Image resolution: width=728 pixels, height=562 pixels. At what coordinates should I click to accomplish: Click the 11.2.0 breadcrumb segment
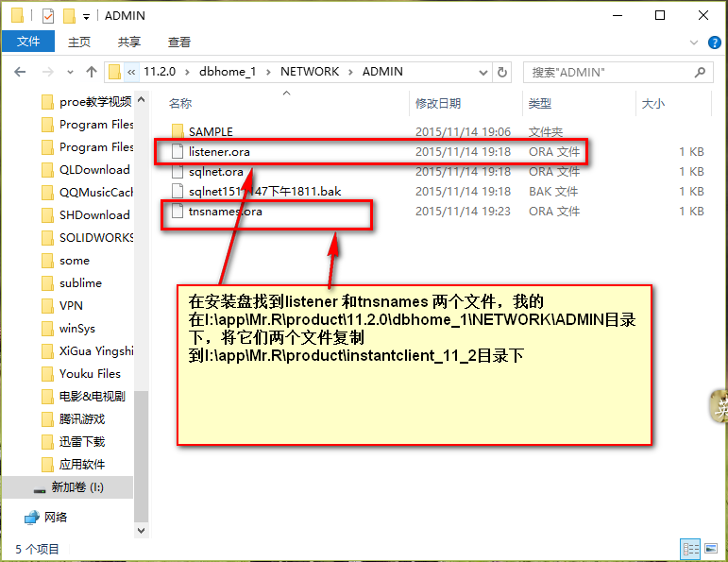click(160, 72)
